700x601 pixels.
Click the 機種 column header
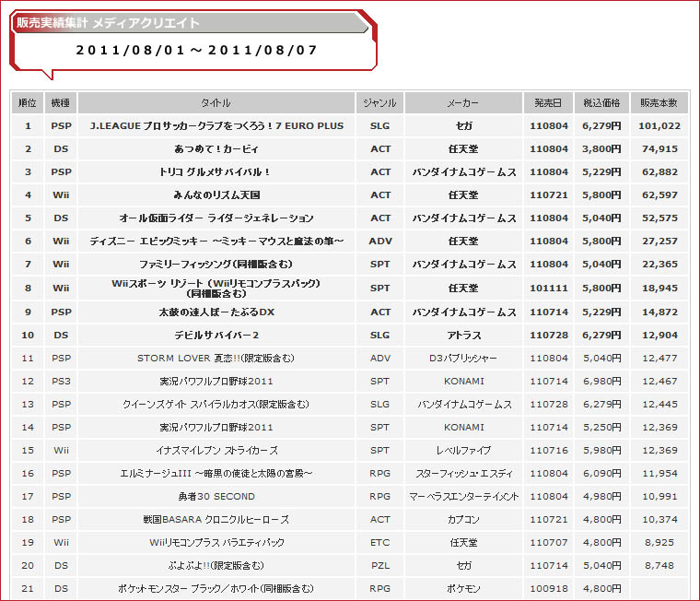point(61,102)
